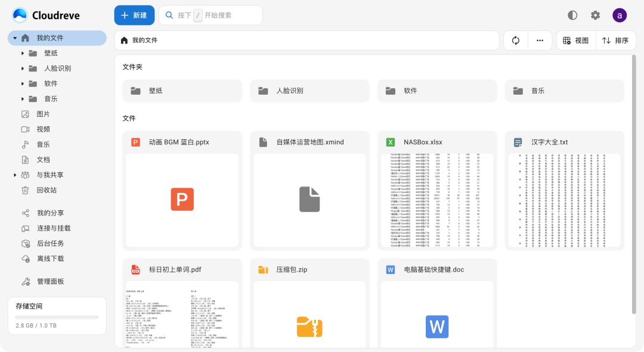Open the 视图 view options dropdown

click(576, 41)
